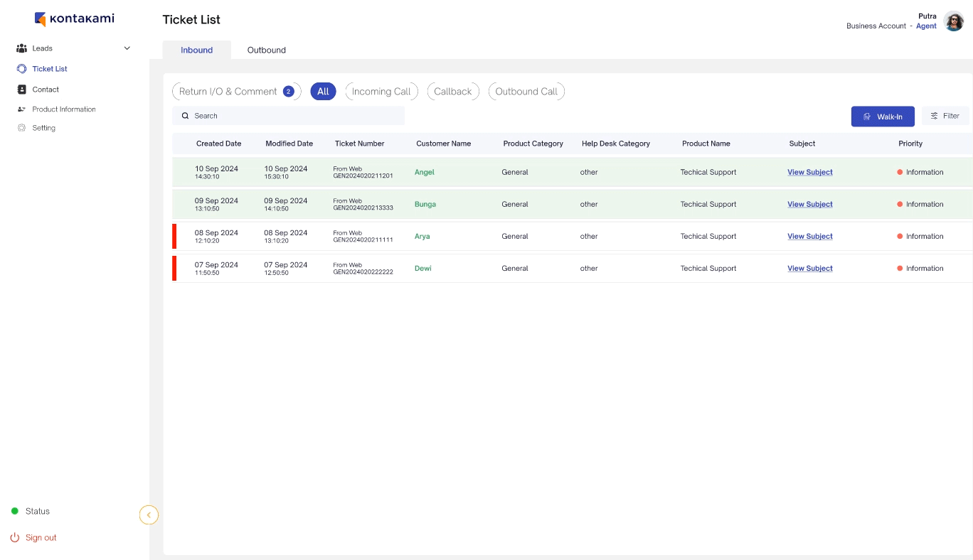Expand the Leads menu chevron
The width and height of the screenshot is (973, 560).
(x=127, y=48)
